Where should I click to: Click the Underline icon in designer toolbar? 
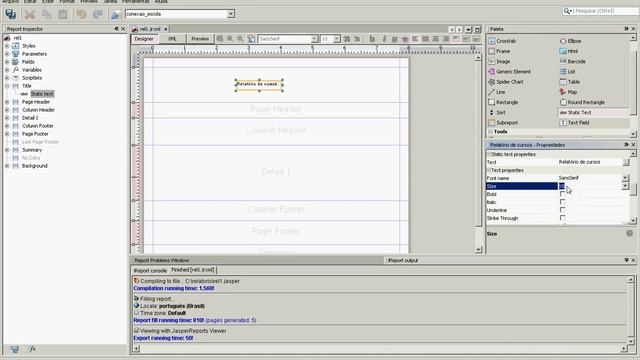click(x=394, y=39)
